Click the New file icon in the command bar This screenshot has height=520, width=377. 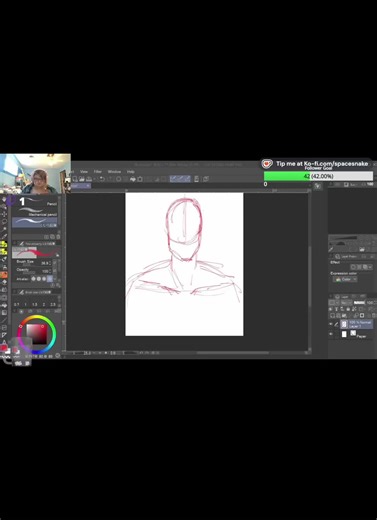click(75, 179)
